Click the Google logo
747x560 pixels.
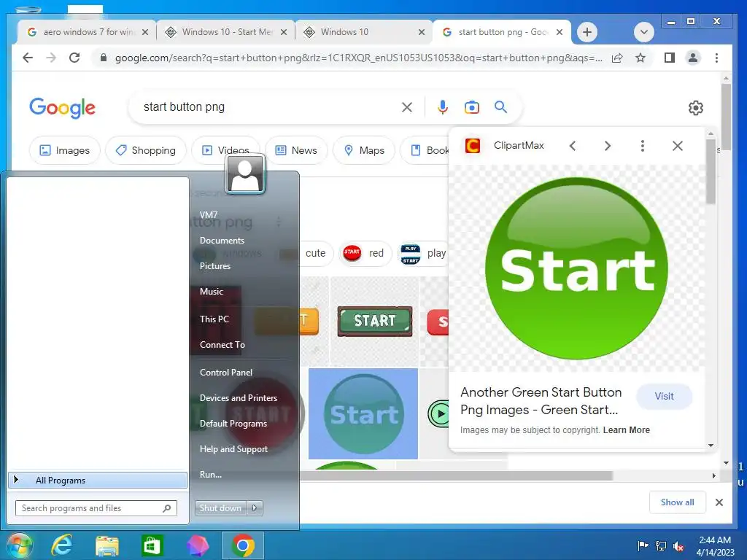click(63, 108)
